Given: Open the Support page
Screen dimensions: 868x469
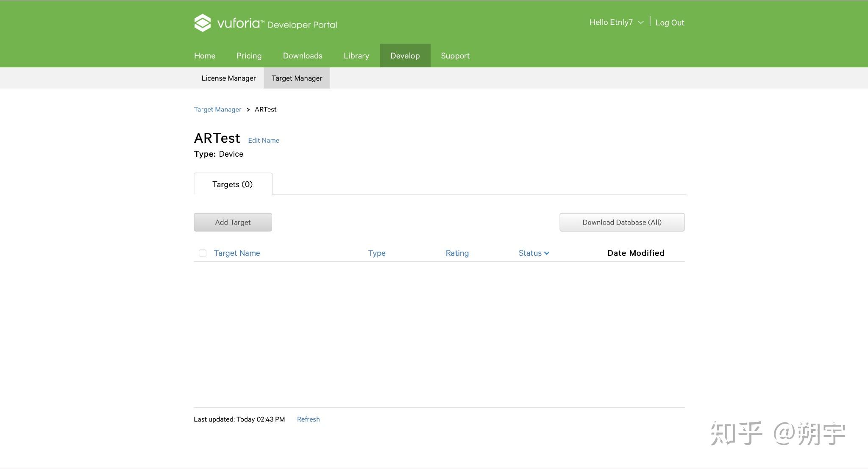Looking at the screenshot, I should click(x=455, y=56).
